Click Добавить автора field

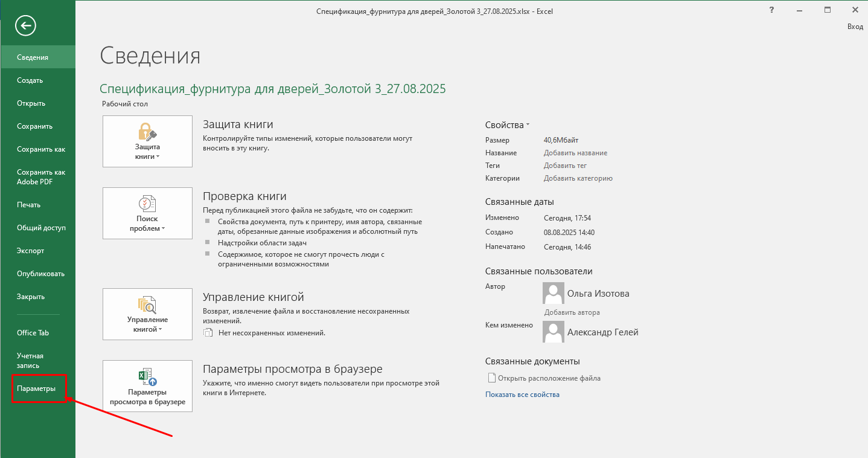[572, 312]
